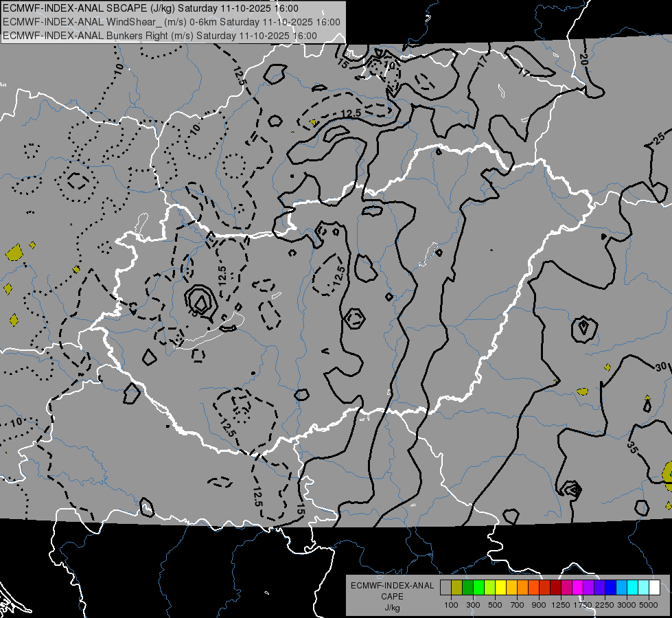Click the legend value 900
Image resolution: width=672 pixels, height=618 pixels.
pos(539,605)
